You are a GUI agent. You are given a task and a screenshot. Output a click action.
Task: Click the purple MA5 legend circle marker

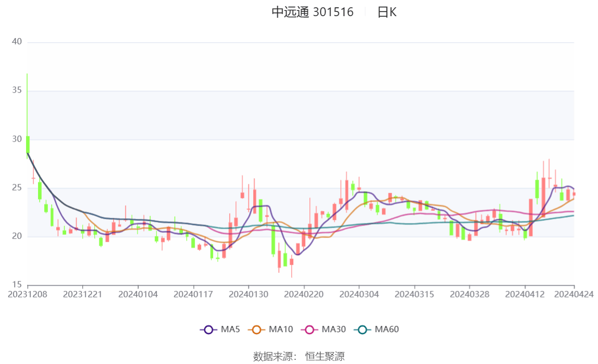click(x=208, y=330)
